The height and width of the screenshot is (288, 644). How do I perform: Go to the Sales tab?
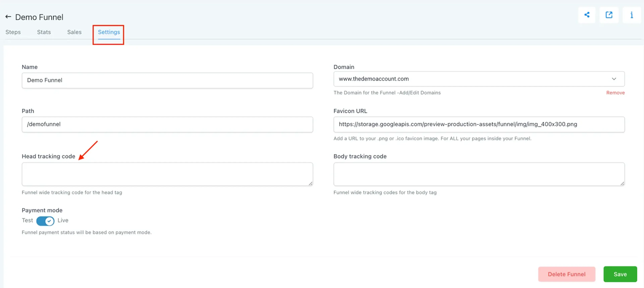pos(74,32)
